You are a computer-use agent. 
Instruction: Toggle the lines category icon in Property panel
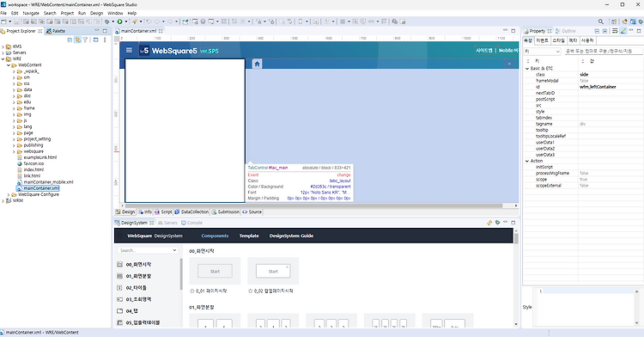coord(615,31)
